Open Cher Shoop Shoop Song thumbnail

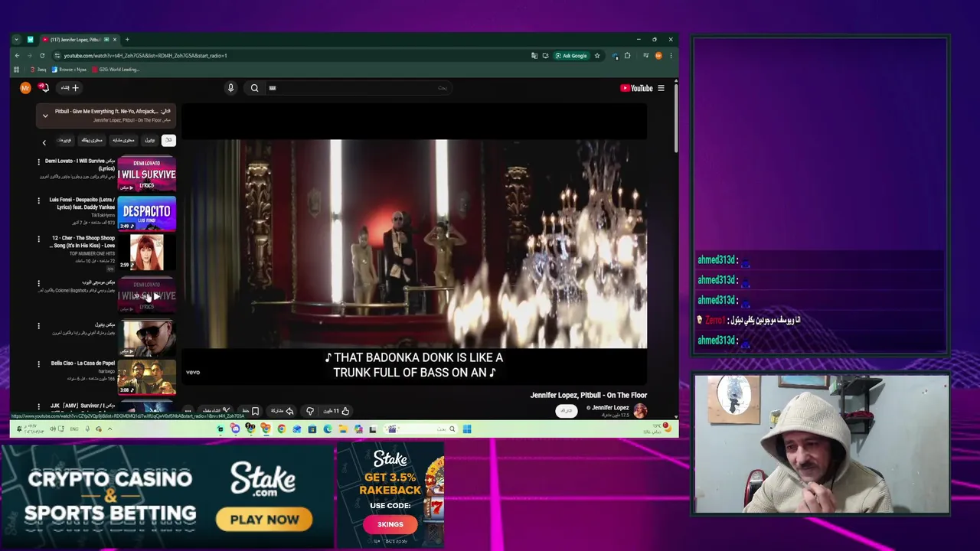coord(146,253)
